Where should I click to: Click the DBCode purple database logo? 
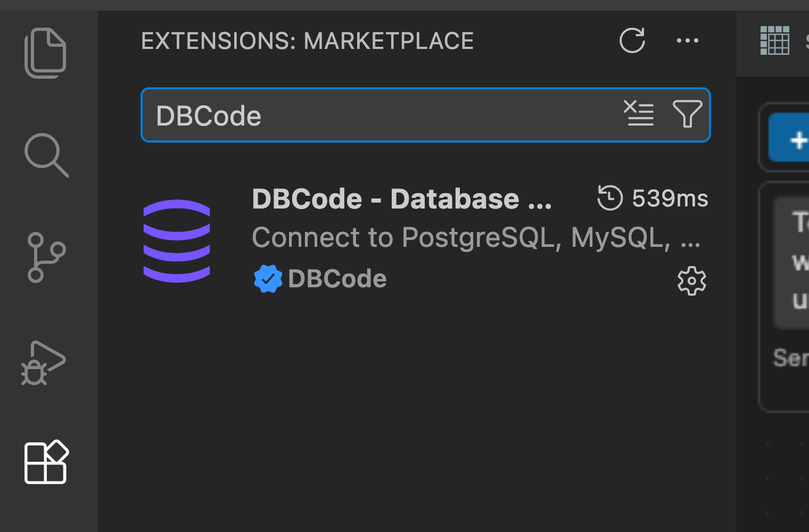[177, 240]
